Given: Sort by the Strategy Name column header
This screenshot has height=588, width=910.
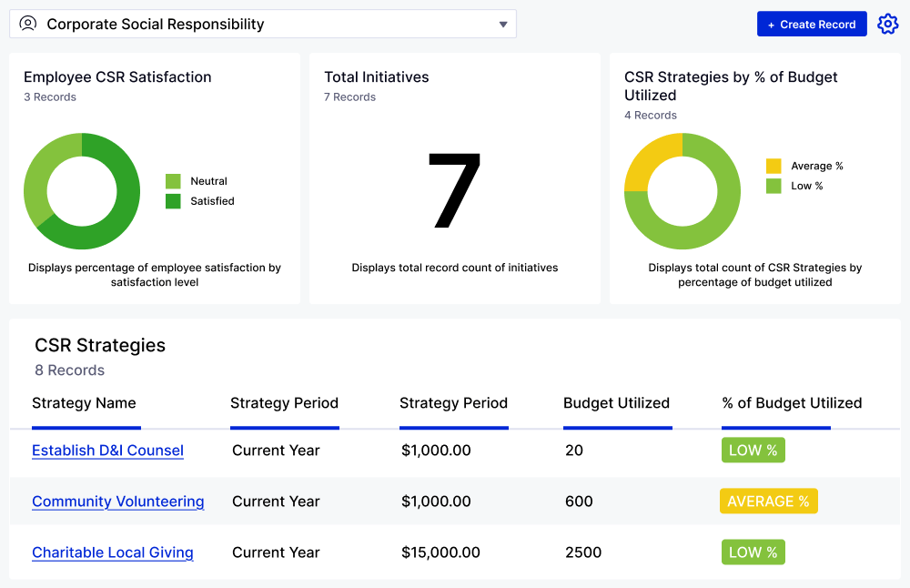Looking at the screenshot, I should click(84, 403).
